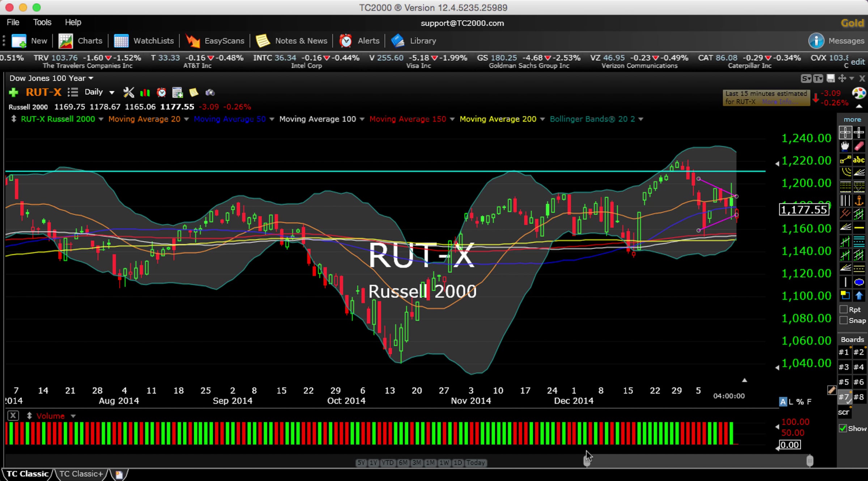Open the yellow sticky note icon in chart toolbar
Viewport: 868px width, 481px height.
click(194, 93)
